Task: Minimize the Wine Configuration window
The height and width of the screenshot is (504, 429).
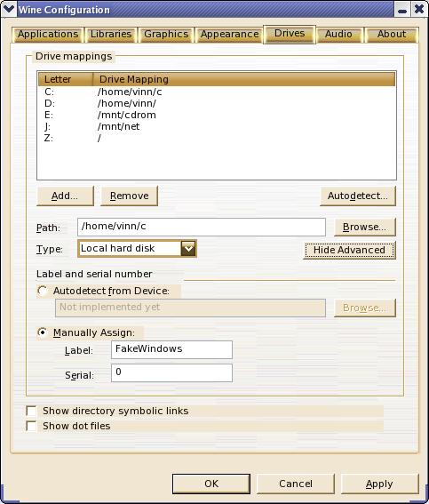Action: [x=402, y=10]
